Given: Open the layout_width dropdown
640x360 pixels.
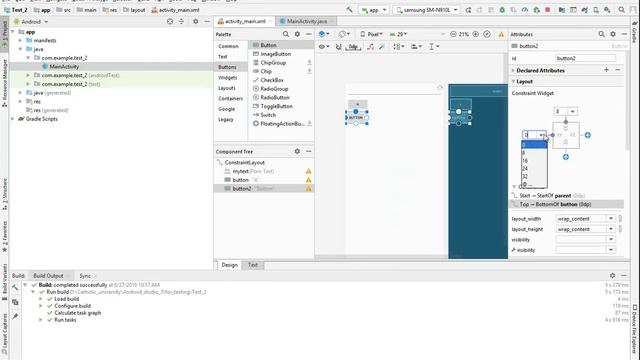Looking at the screenshot, I should pyautogui.click(x=611, y=219).
